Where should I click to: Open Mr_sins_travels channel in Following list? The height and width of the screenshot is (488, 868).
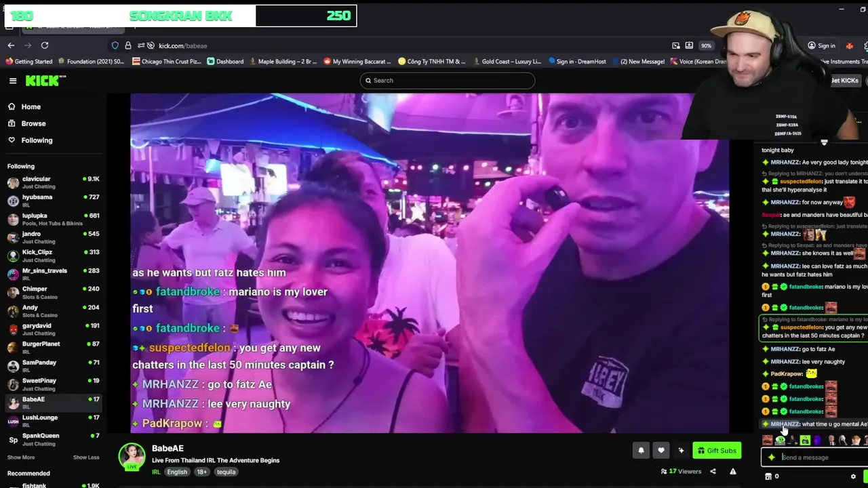[x=53, y=274]
